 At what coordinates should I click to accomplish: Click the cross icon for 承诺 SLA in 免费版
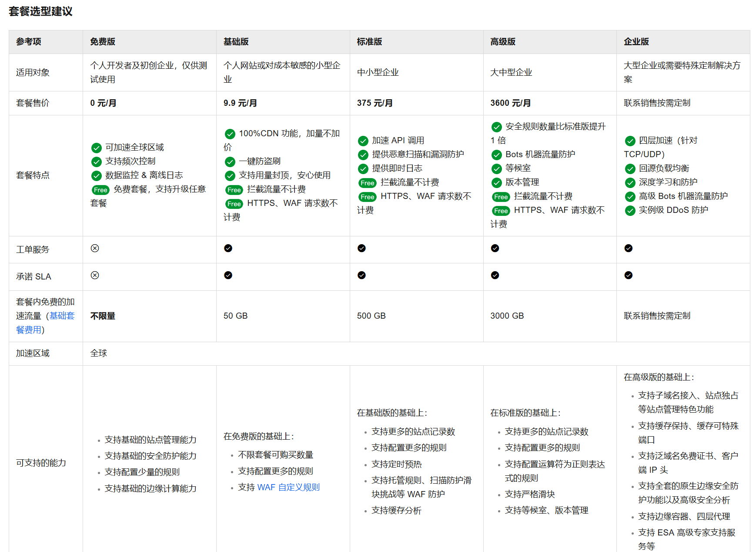95,275
